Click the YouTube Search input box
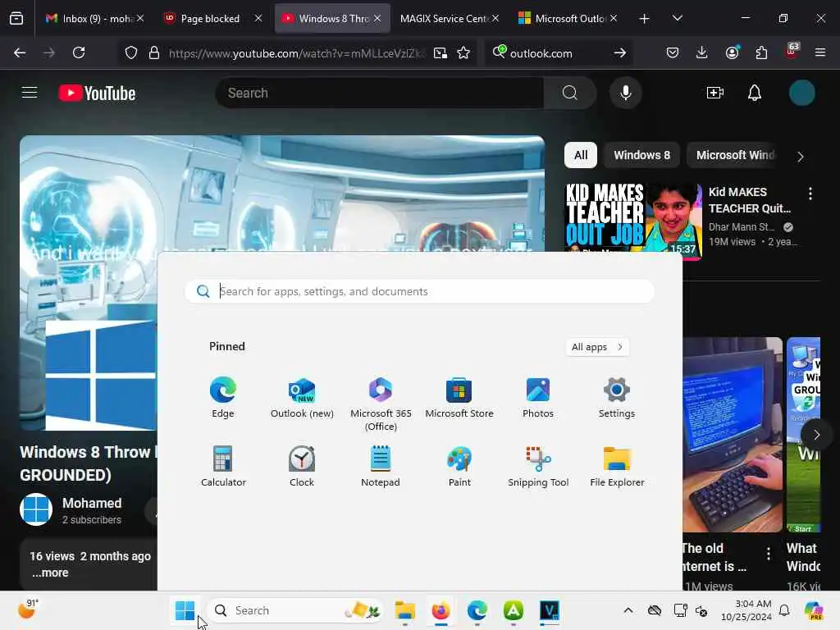Image resolution: width=840 pixels, height=630 pixels. point(380,93)
